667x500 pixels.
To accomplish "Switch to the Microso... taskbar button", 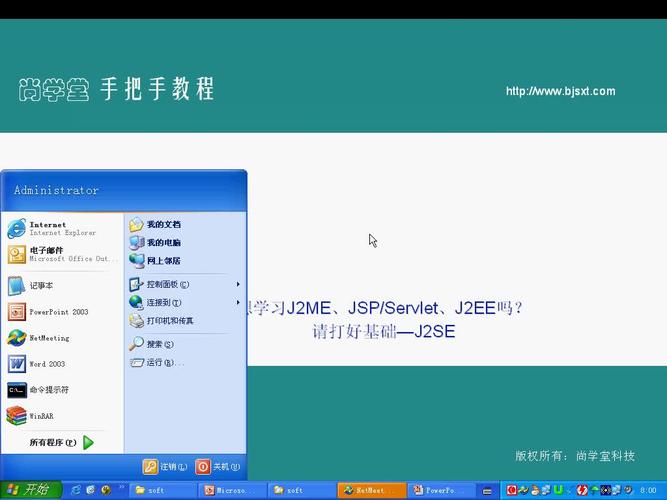I will [x=233, y=490].
